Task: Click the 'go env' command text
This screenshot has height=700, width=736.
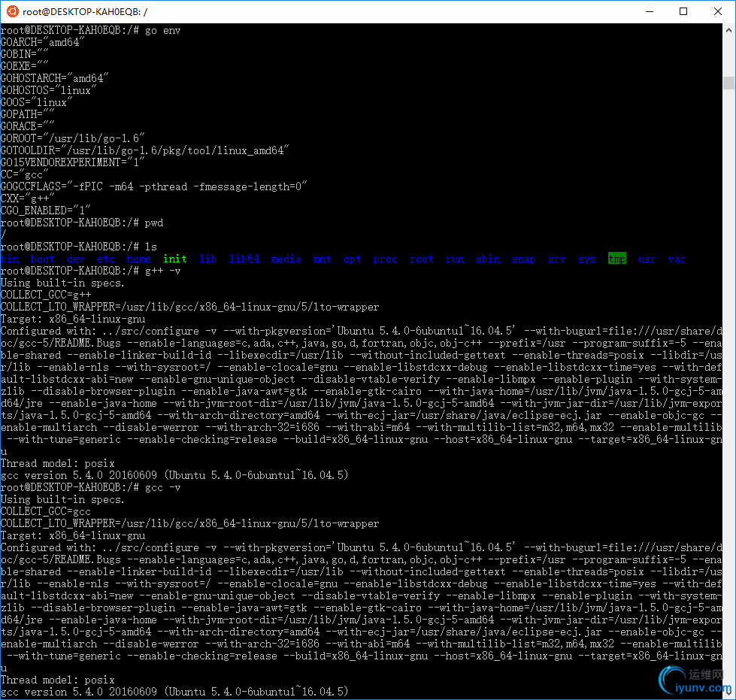Action: (162, 30)
